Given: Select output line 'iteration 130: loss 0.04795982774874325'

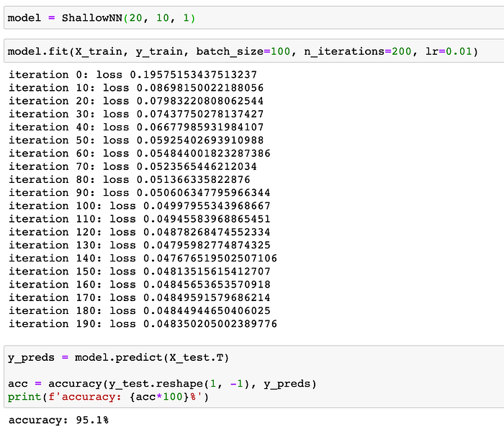Looking at the screenshot, I should click(x=140, y=246).
